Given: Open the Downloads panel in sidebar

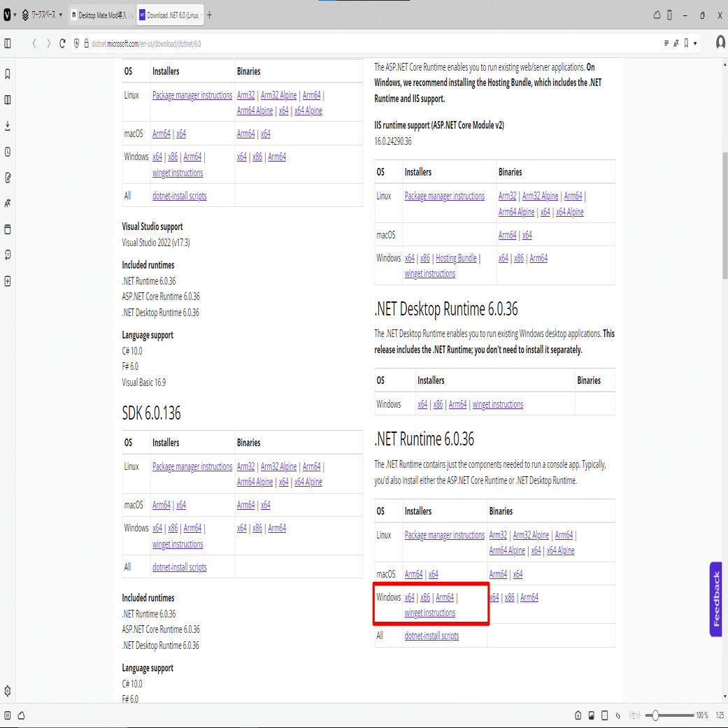Looking at the screenshot, I should click(x=8, y=126).
